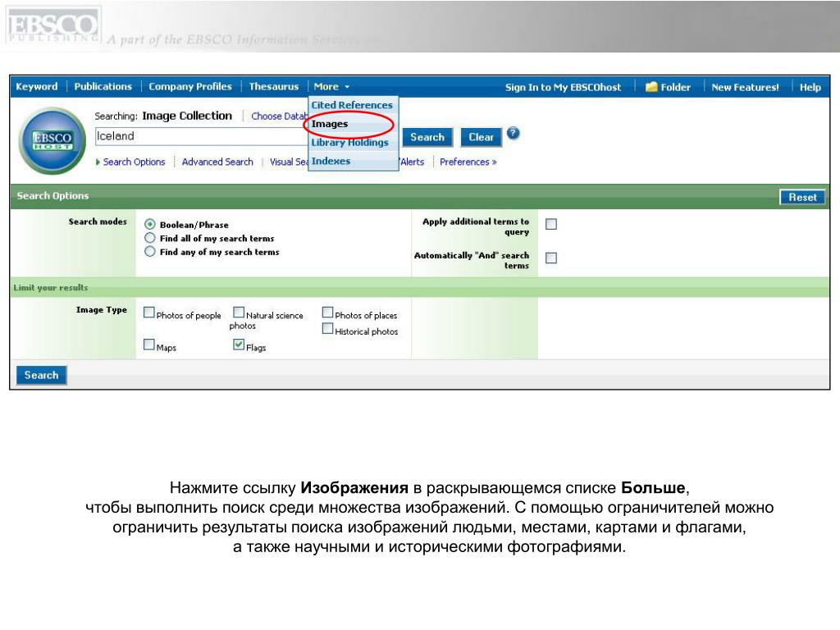This screenshot has height=630, width=840.
Task: Click Search button next to query box
Action: coord(427,137)
